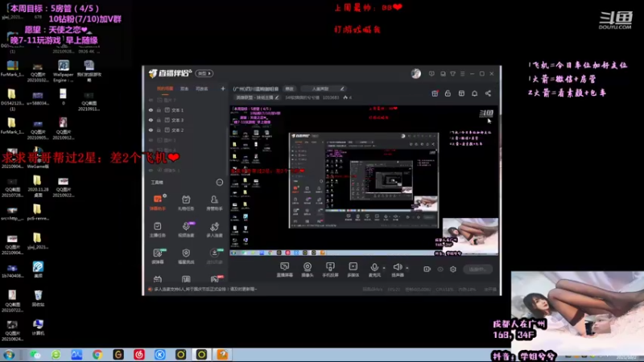644x362 pixels.
Task: Toggle the lock on 文本 2 layer
Action: click(x=159, y=130)
